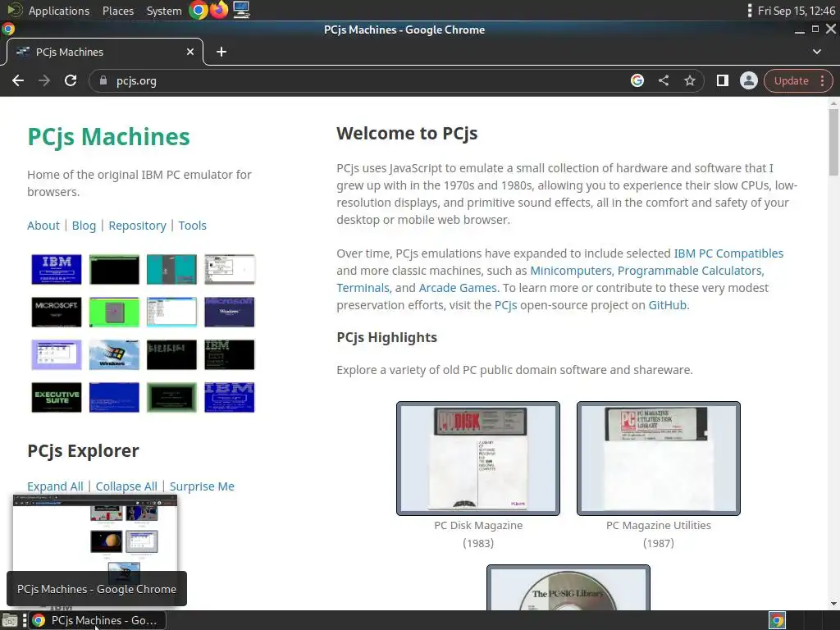Open the Tools link

pos(192,226)
